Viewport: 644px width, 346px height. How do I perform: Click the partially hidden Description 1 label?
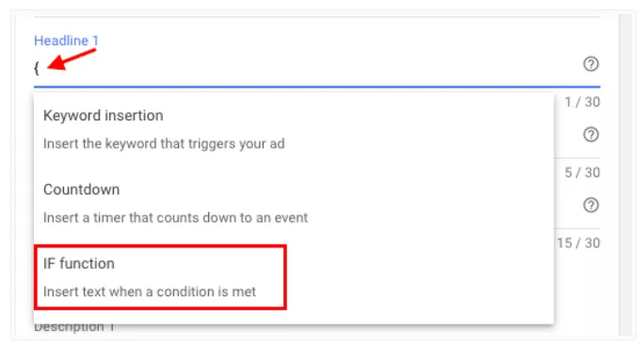[74, 328]
